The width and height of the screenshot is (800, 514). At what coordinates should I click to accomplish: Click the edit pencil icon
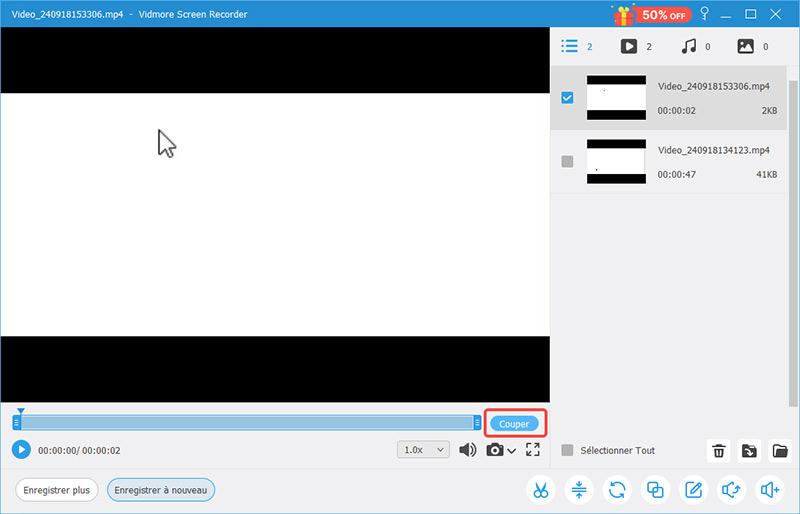pos(693,490)
